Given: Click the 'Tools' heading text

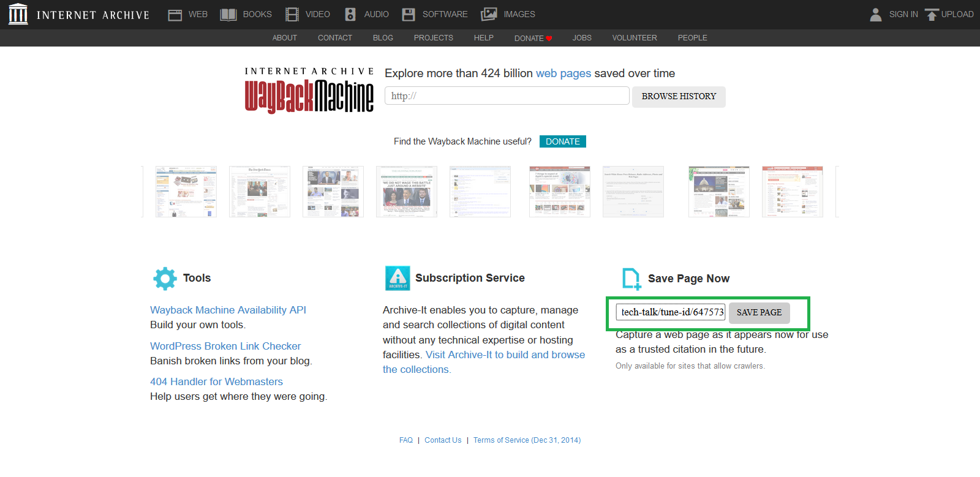Looking at the screenshot, I should pyautogui.click(x=197, y=278).
